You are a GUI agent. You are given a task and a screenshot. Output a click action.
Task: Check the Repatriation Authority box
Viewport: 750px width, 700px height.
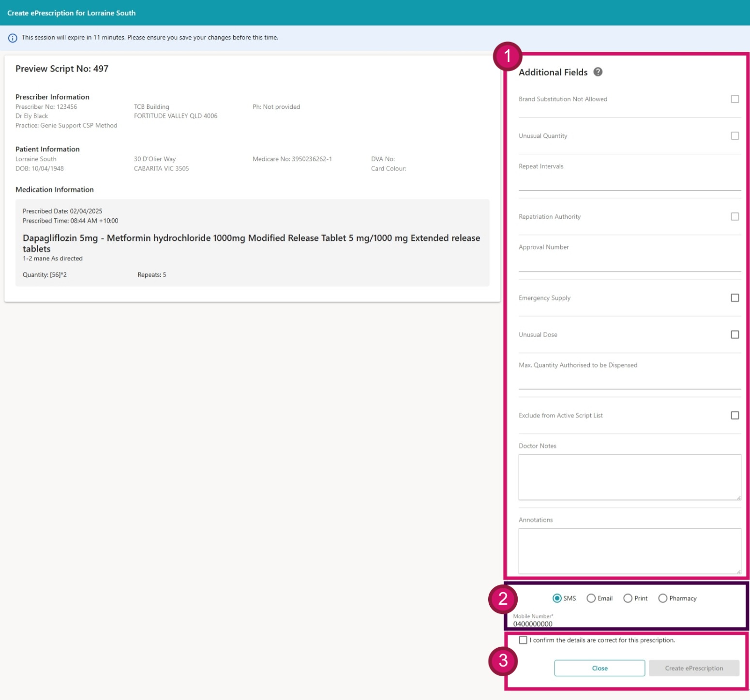click(x=735, y=217)
